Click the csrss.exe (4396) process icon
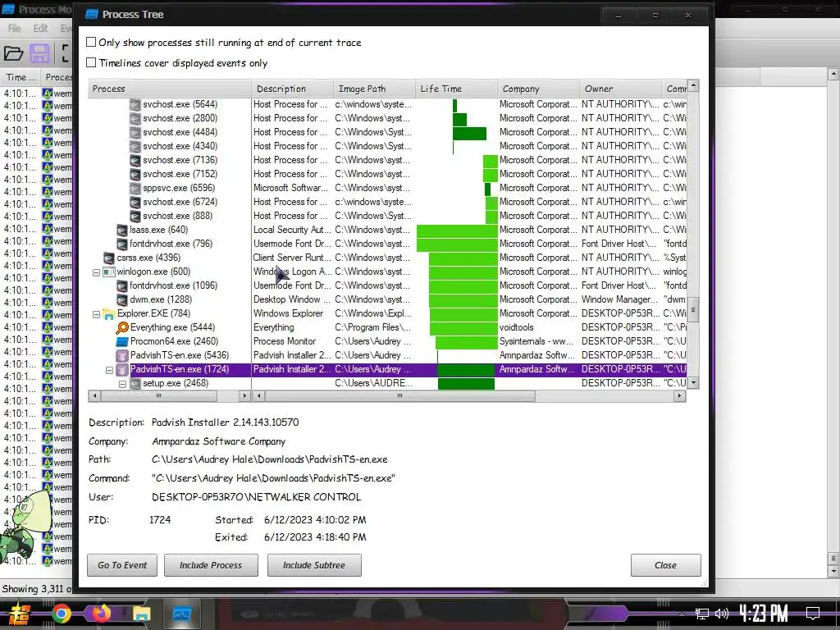Screen dimensions: 840x630 (x=109, y=258)
